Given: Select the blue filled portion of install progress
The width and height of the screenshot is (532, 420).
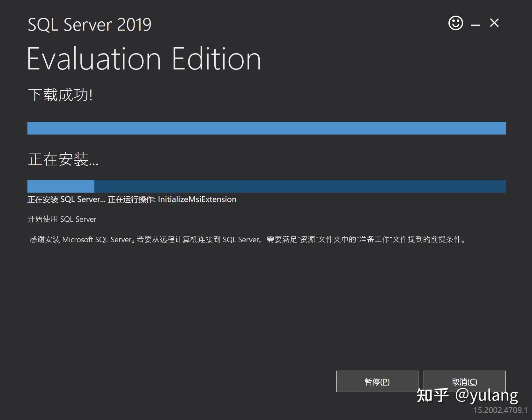Looking at the screenshot, I should (61, 186).
